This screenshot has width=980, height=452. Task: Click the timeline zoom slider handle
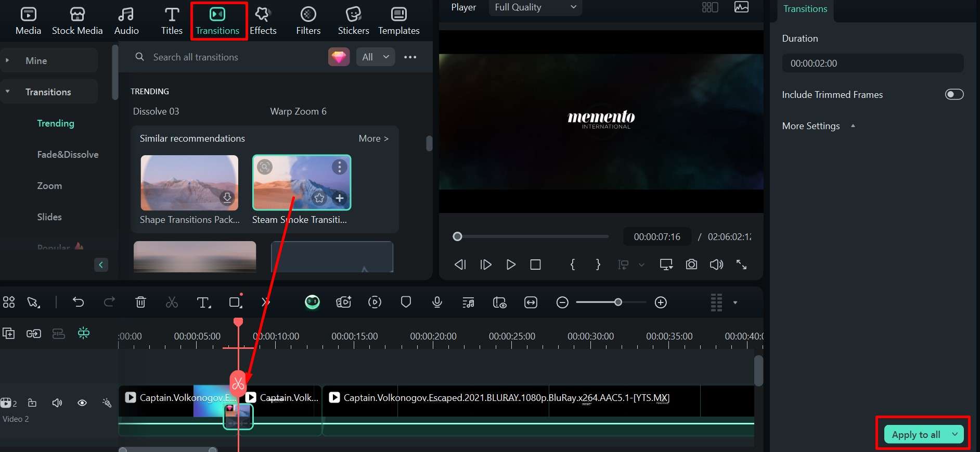[618, 302]
